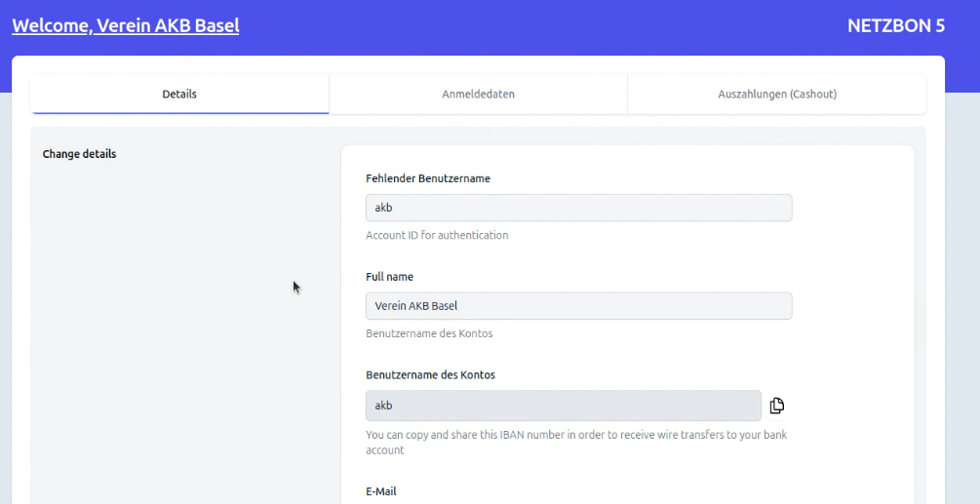
Task: Click the 'Fehlender Benutzername' field label
Action: pos(427,178)
